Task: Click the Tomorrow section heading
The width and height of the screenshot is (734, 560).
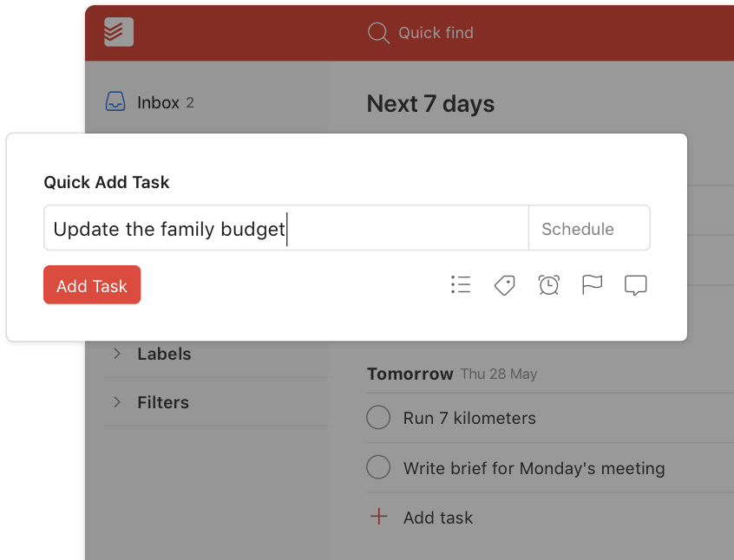Action: [x=410, y=374]
